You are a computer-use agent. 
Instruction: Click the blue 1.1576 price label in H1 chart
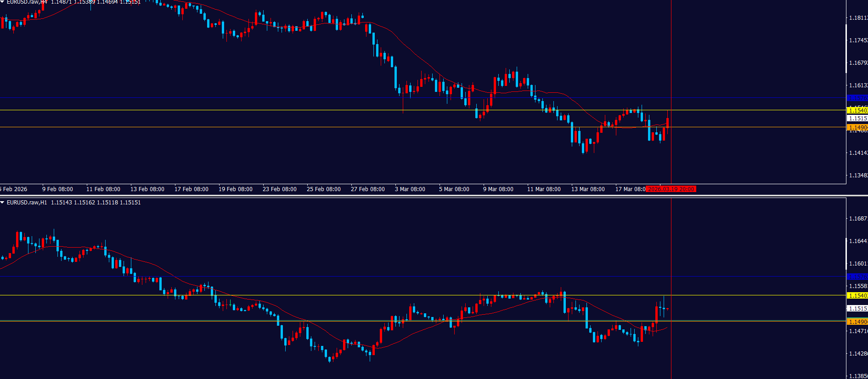click(857, 277)
